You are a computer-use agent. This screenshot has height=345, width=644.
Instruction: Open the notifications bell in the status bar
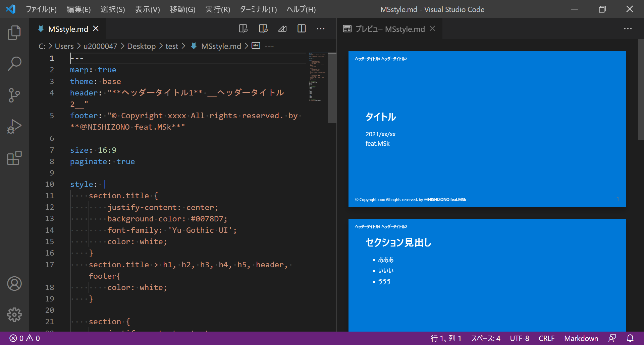pos(630,338)
